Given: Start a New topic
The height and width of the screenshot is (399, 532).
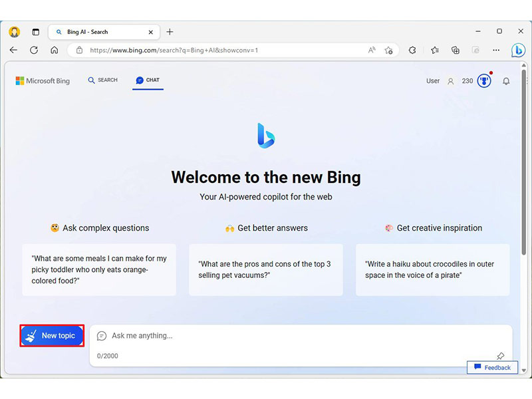Looking at the screenshot, I should pos(52,336).
